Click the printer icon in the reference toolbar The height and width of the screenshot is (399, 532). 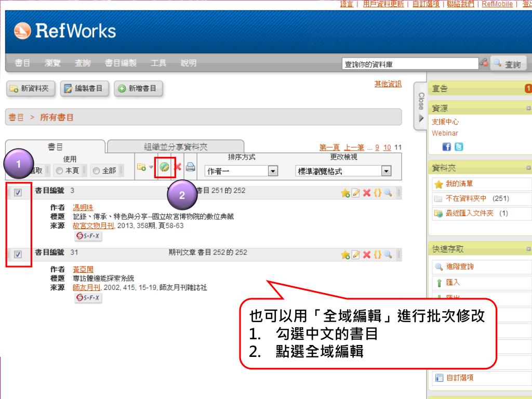click(190, 167)
